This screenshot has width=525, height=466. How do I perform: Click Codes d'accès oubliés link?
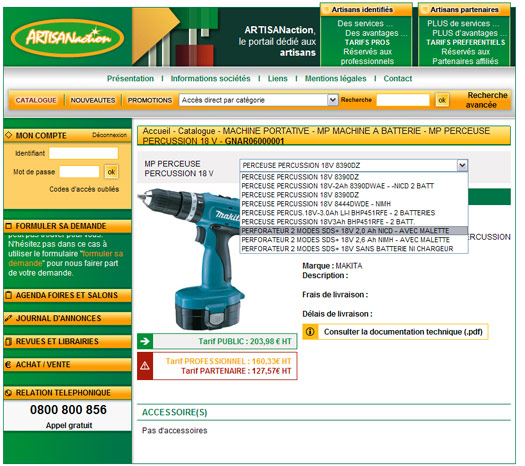click(84, 189)
